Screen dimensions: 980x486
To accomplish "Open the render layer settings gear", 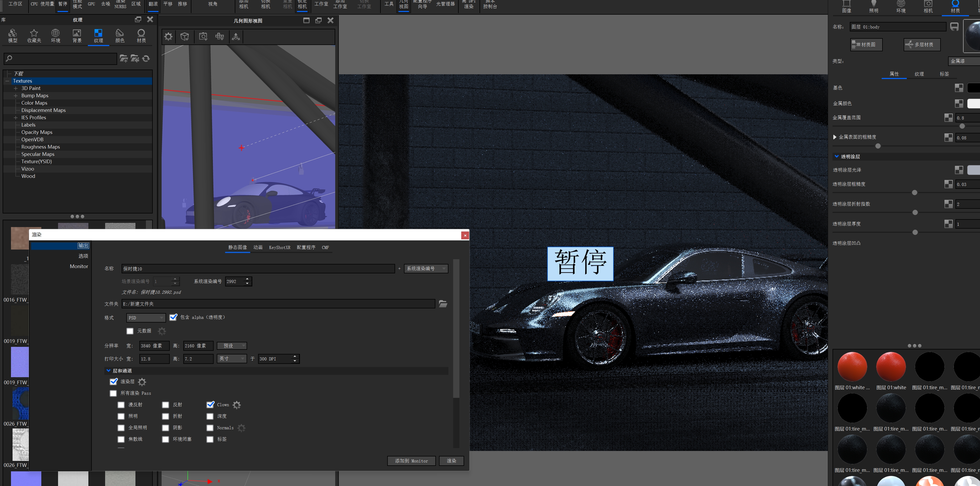I will pyautogui.click(x=142, y=382).
